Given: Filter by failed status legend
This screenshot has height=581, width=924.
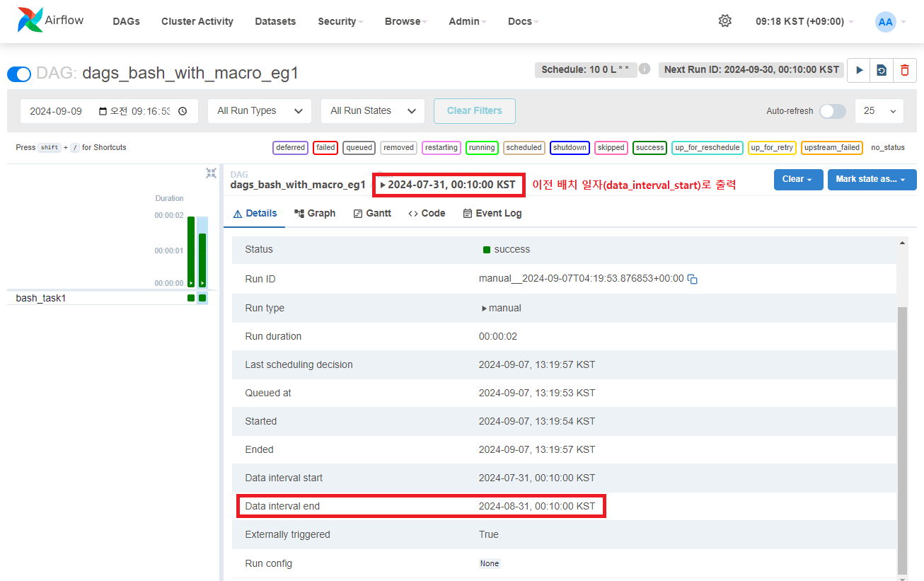Looking at the screenshot, I should [325, 148].
